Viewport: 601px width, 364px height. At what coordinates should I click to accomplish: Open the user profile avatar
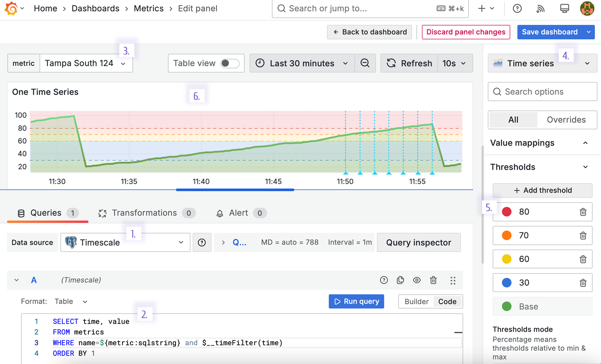coord(587,9)
